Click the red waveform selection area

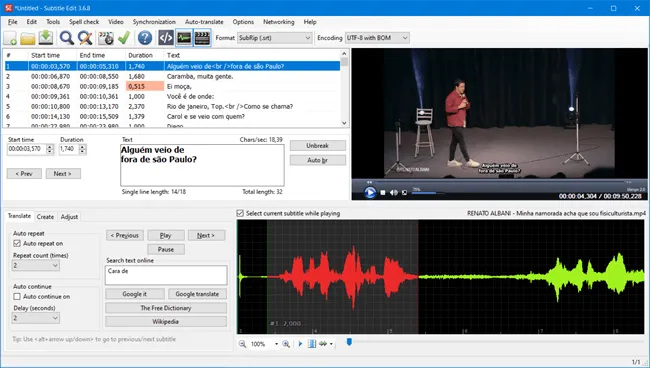click(x=342, y=277)
